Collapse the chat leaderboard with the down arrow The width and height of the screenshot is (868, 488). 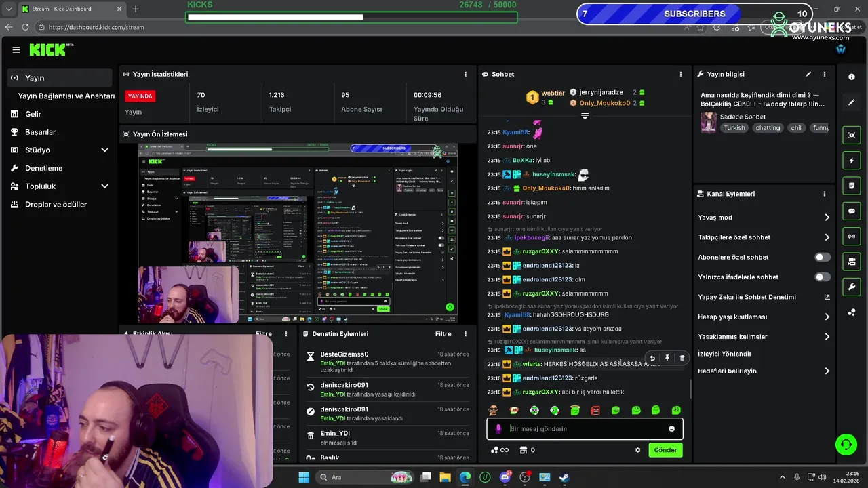585,116
